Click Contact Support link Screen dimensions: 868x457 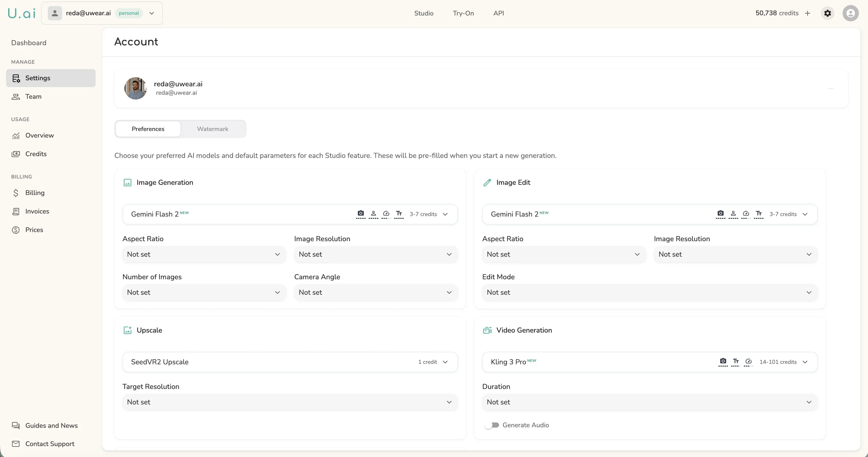(50, 444)
